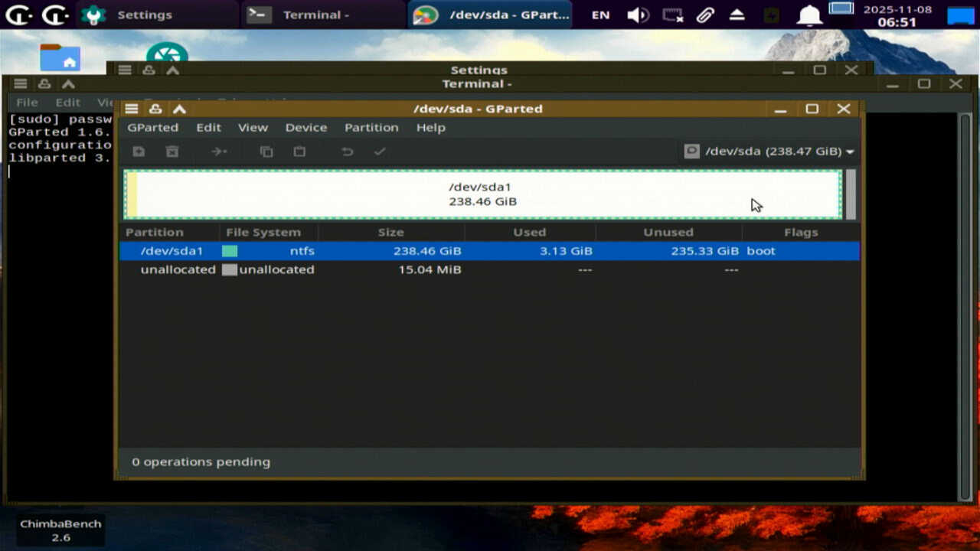Open GParted window menu icon in title bar
The image size is (980, 551).
pyautogui.click(x=132, y=109)
